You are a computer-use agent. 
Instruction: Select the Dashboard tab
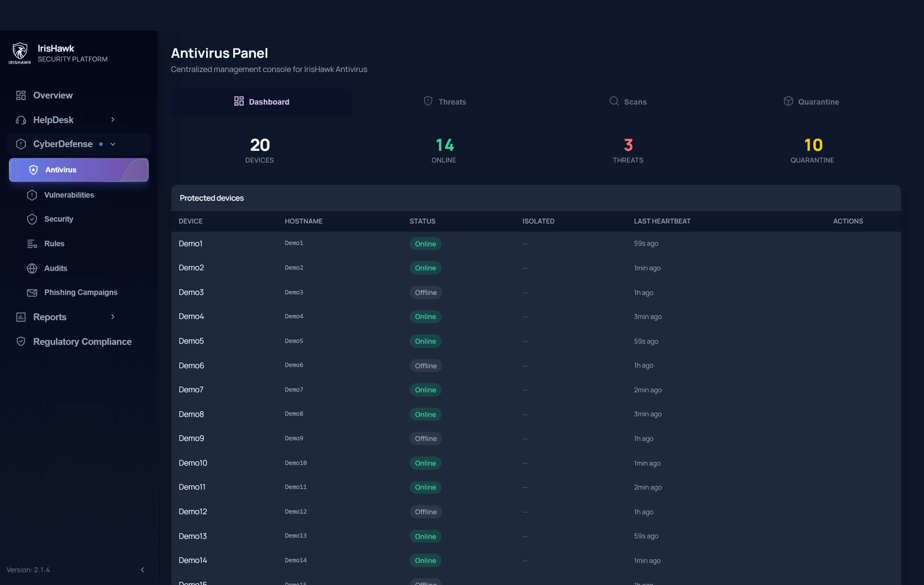(x=261, y=102)
